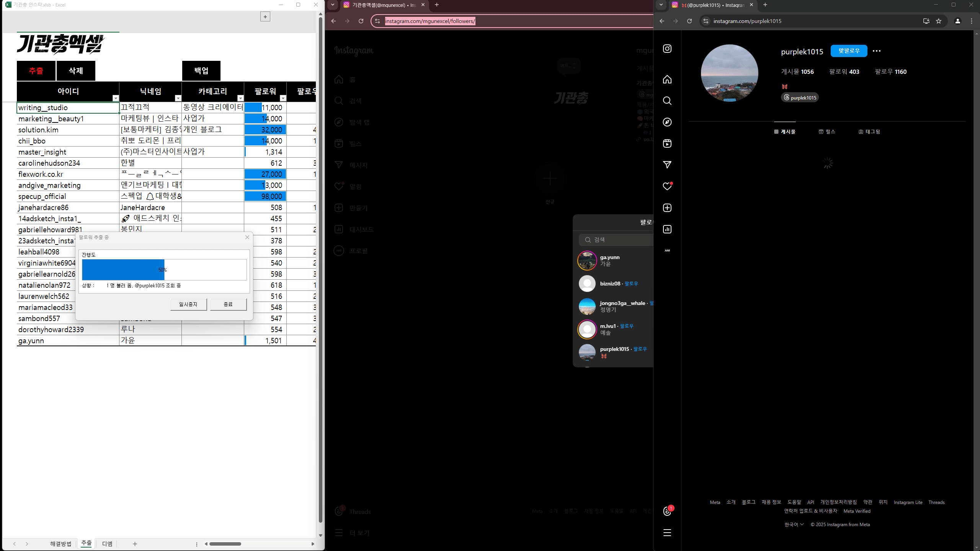Select the 릴스 profile tab

click(827, 132)
